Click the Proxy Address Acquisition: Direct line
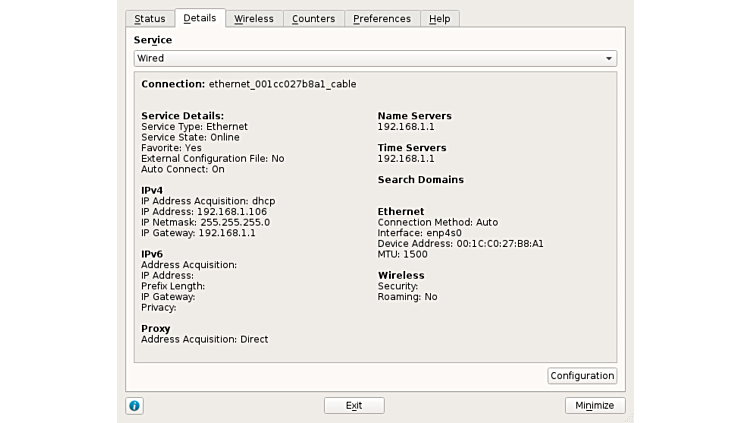Screen dimensions: 752x423 point(204,339)
